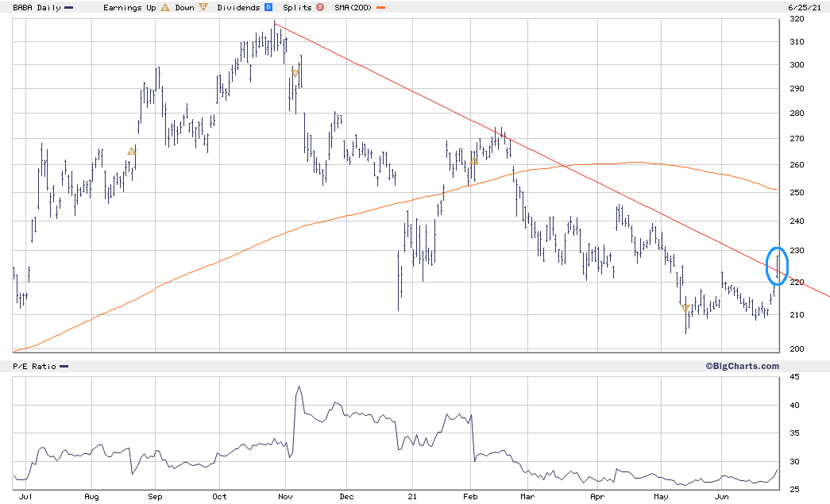Select the August earnings-up marker on chart
The width and height of the screenshot is (830, 504).
coord(132,152)
